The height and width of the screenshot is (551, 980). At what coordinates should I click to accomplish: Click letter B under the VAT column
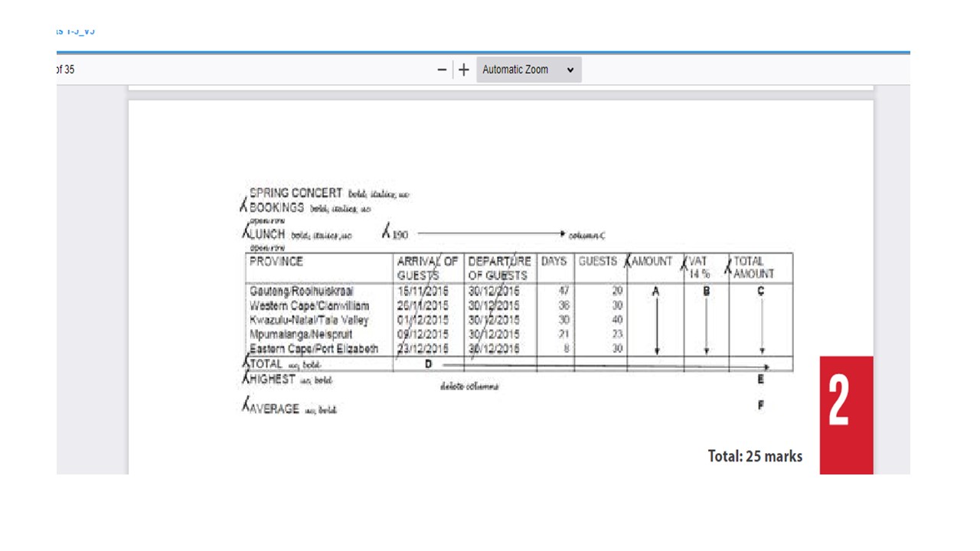(707, 292)
